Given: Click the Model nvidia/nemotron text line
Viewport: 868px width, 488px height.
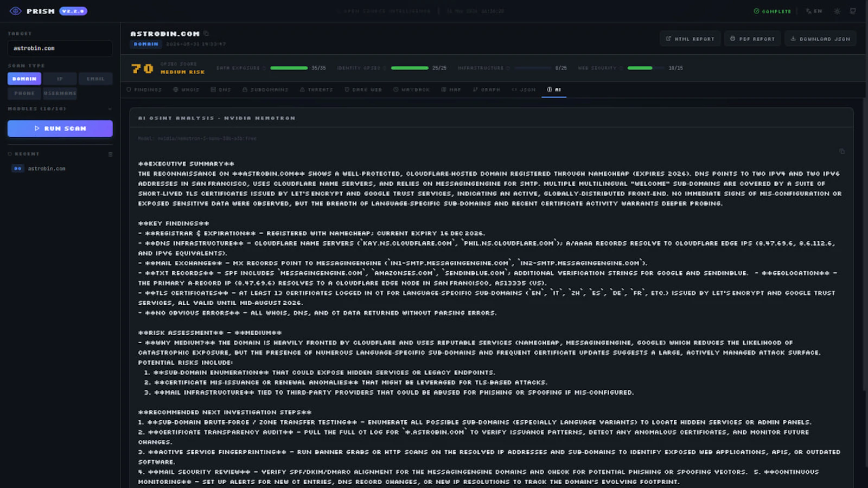Looking at the screenshot, I should (x=197, y=138).
